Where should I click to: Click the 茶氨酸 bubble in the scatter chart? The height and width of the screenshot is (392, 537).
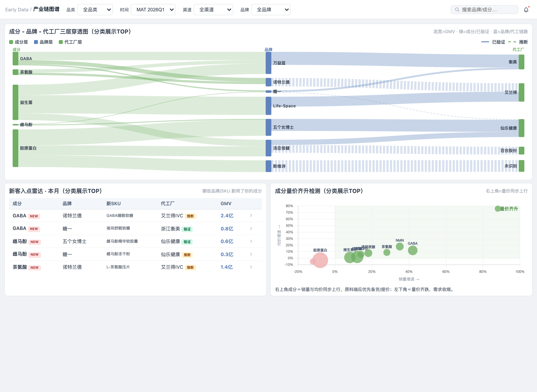pyautogui.click(x=387, y=252)
